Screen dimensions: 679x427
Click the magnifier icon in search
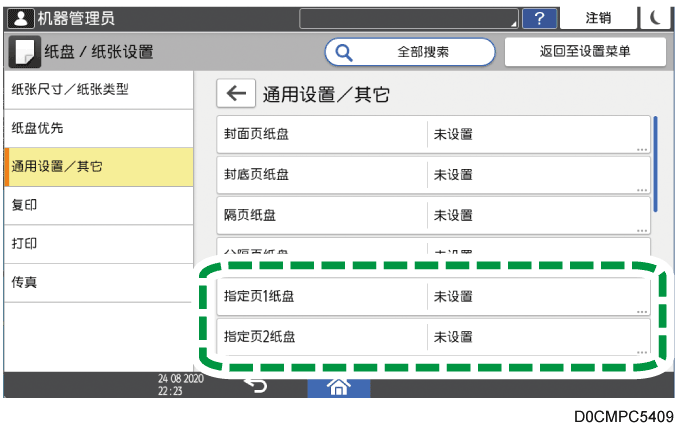344,52
